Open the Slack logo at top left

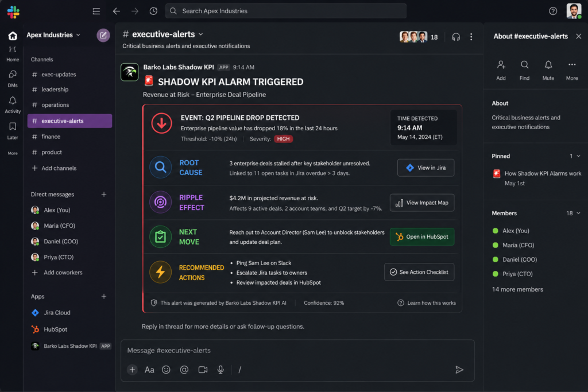(13, 12)
